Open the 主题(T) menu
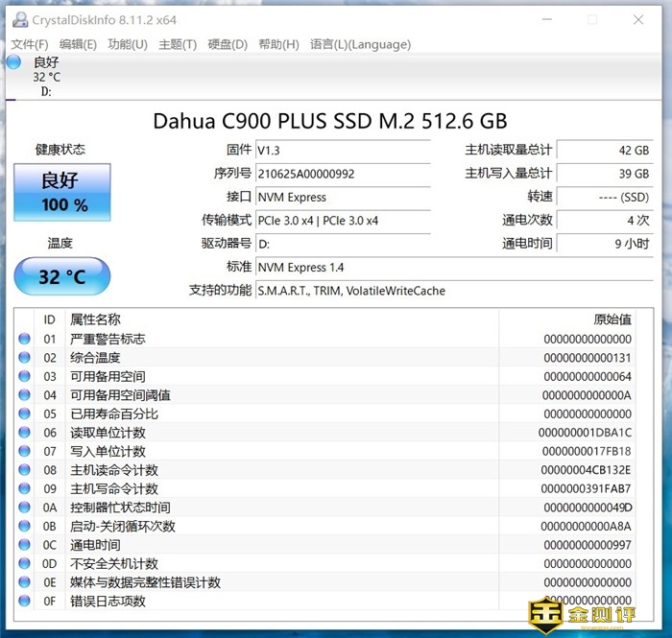The height and width of the screenshot is (638, 672). pyautogui.click(x=178, y=44)
